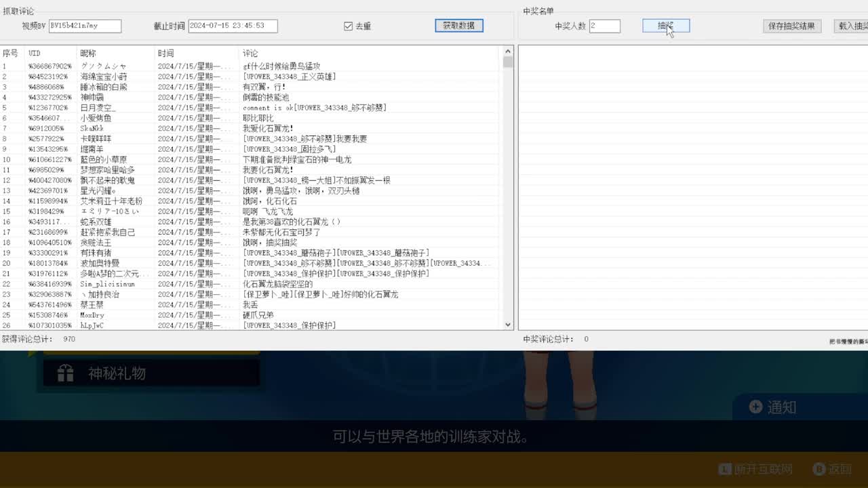Click the gift icon beside 神秘礼物
Screen dimensions: 868x488
pyautogui.click(x=66, y=373)
